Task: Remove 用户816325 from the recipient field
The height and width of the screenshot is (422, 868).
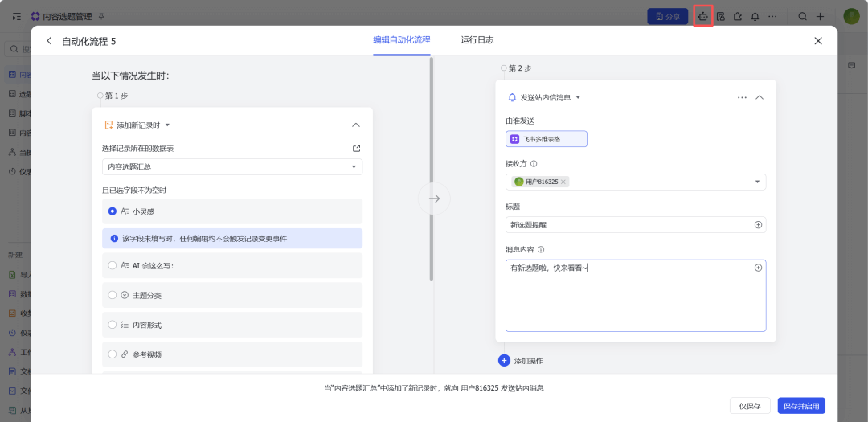Action: (x=563, y=182)
